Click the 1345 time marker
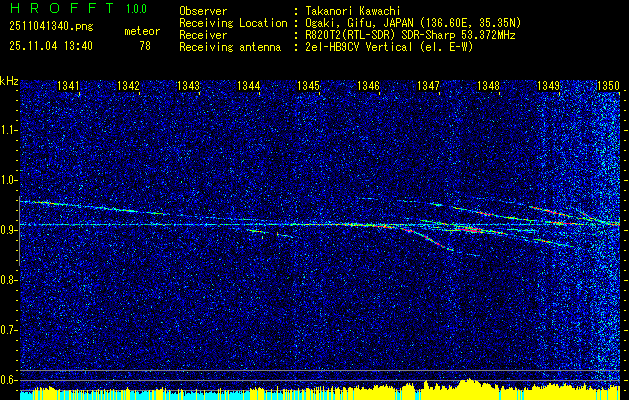 (x=308, y=86)
